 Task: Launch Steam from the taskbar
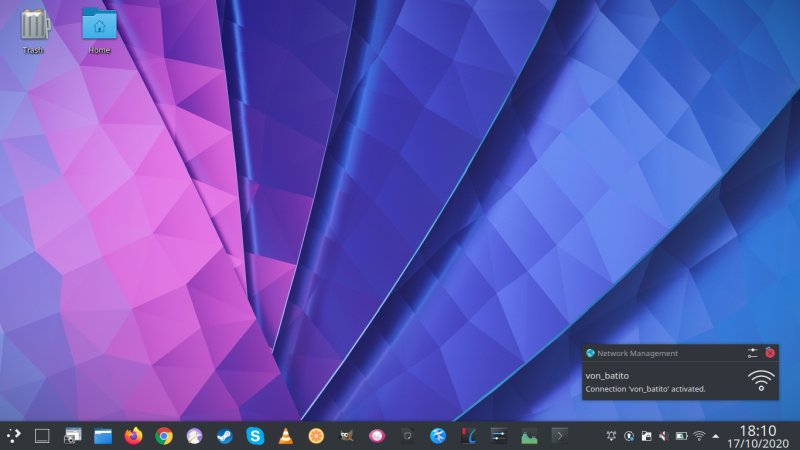(224, 436)
